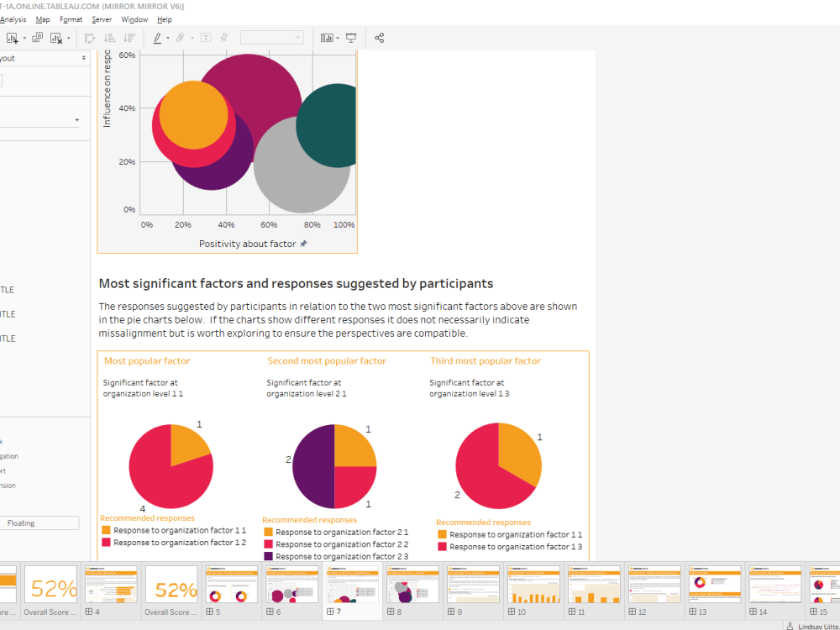
Task: Switch to sheet tab 8
Action: [413, 591]
